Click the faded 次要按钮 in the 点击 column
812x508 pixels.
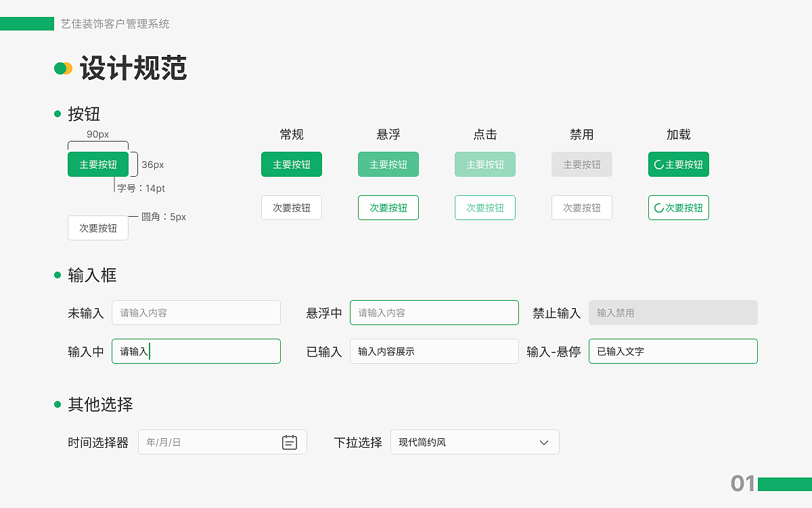pos(484,207)
